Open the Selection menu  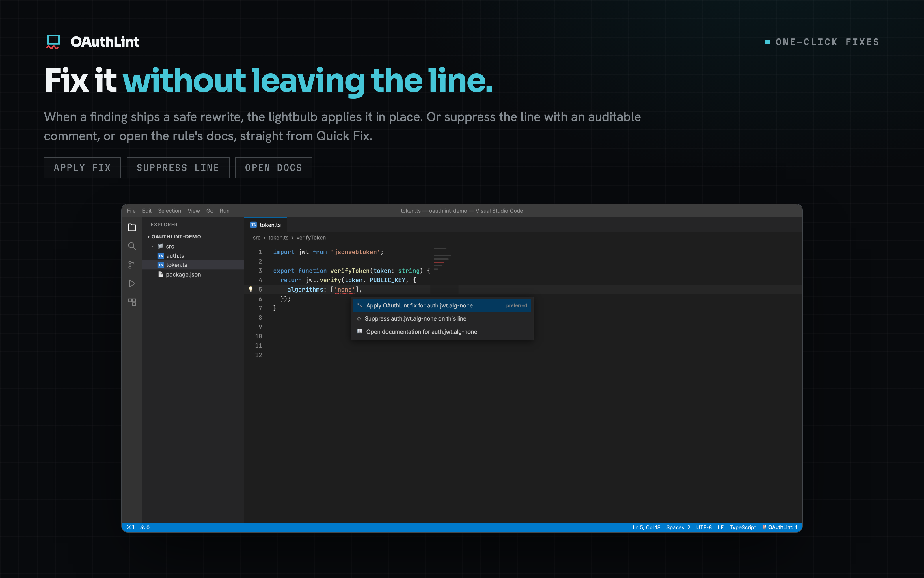(x=169, y=211)
